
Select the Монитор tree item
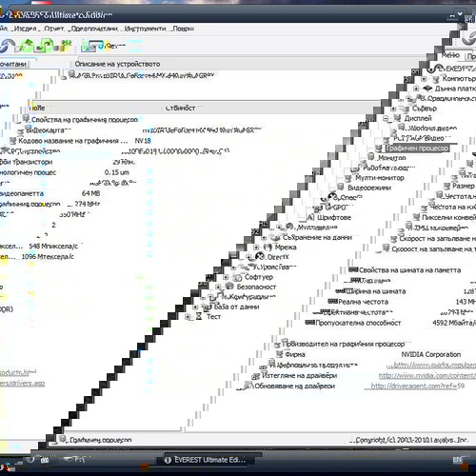click(391, 158)
